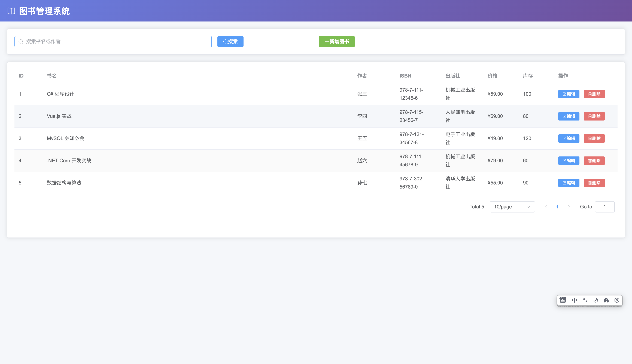Click stock cell 120
632x364 pixels.
(527, 138)
